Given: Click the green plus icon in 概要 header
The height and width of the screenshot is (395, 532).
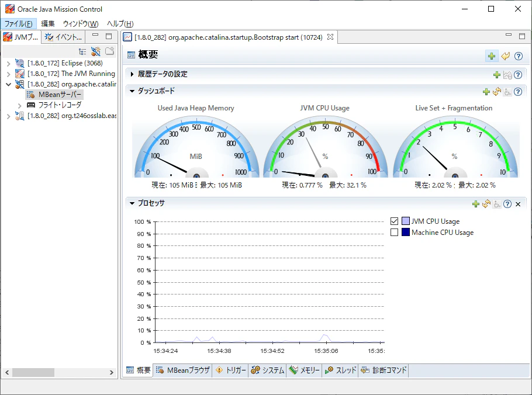Looking at the screenshot, I should coord(492,56).
